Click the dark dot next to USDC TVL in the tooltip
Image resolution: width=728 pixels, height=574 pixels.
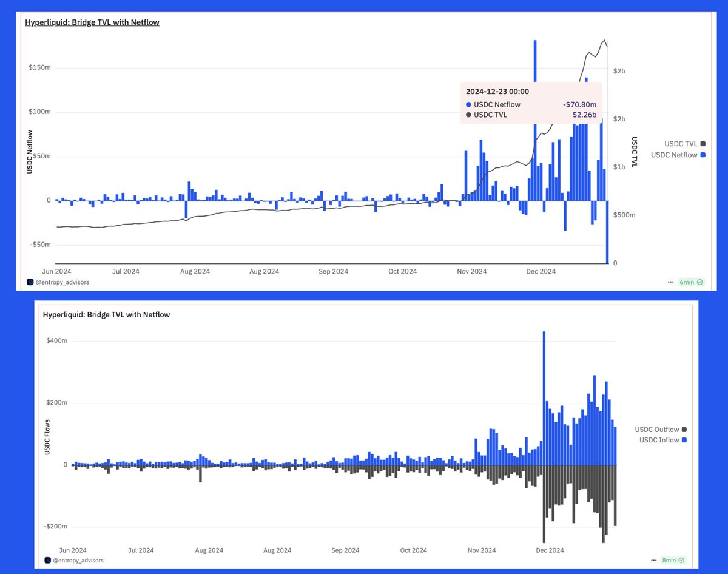click(x=468, y=115)
